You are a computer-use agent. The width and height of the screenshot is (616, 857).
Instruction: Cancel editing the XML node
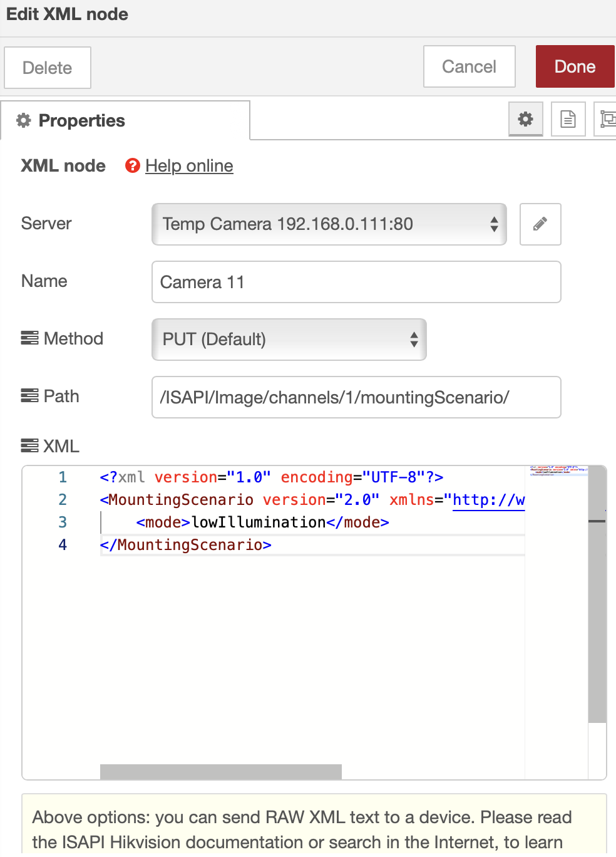(x=469, y=66)
